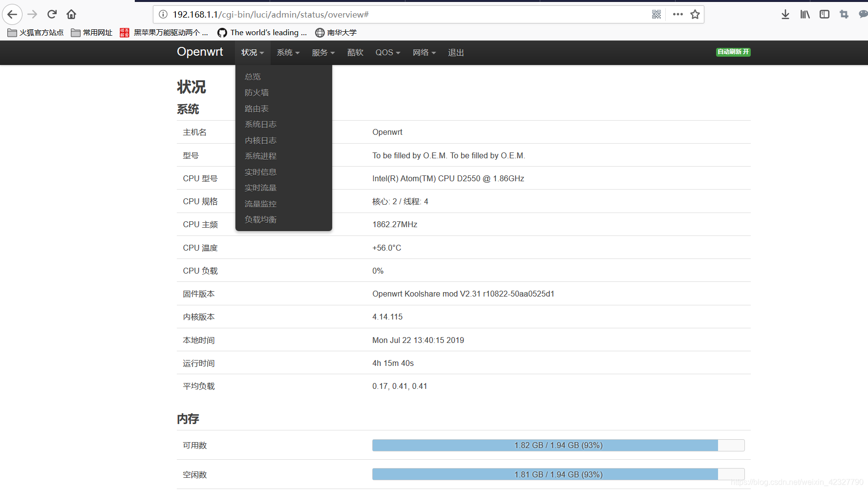Click the 核心: 2 / 线程: 4 value
Viewport: 868px width, 491px height.
400,201
